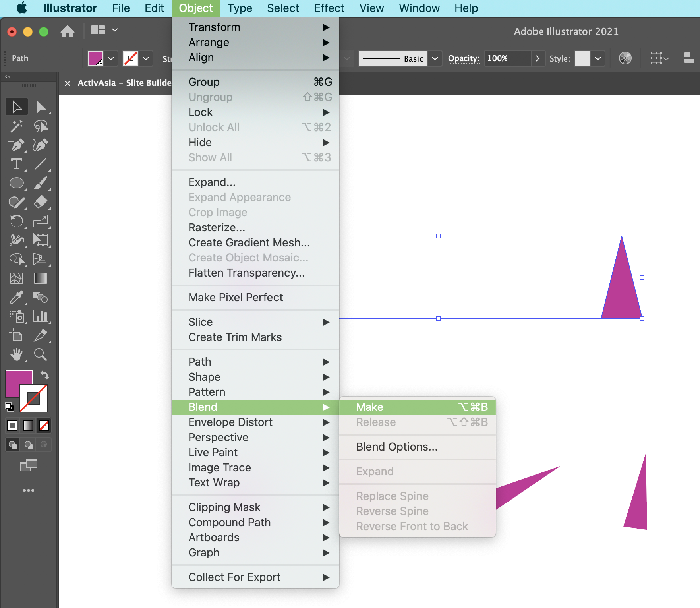
Task: Choose Group from the Object menu
Action: 255,82
